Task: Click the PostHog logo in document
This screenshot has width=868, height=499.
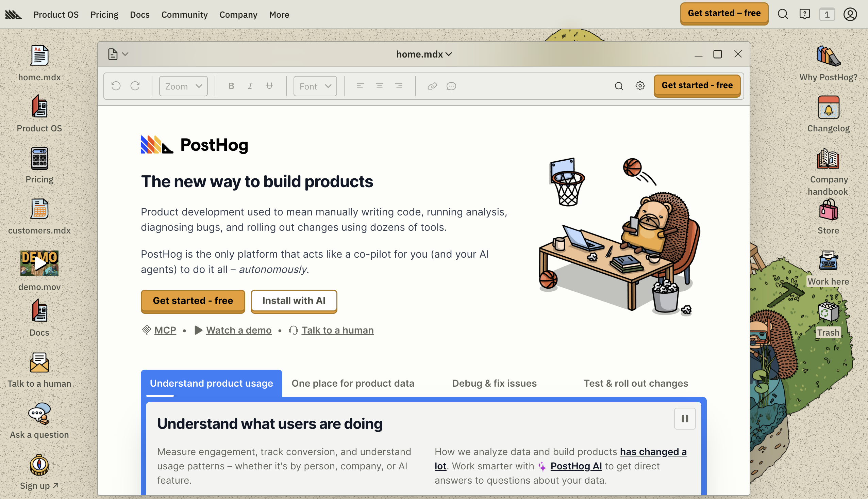Action: pyautogui.click(x=195, y=145)
